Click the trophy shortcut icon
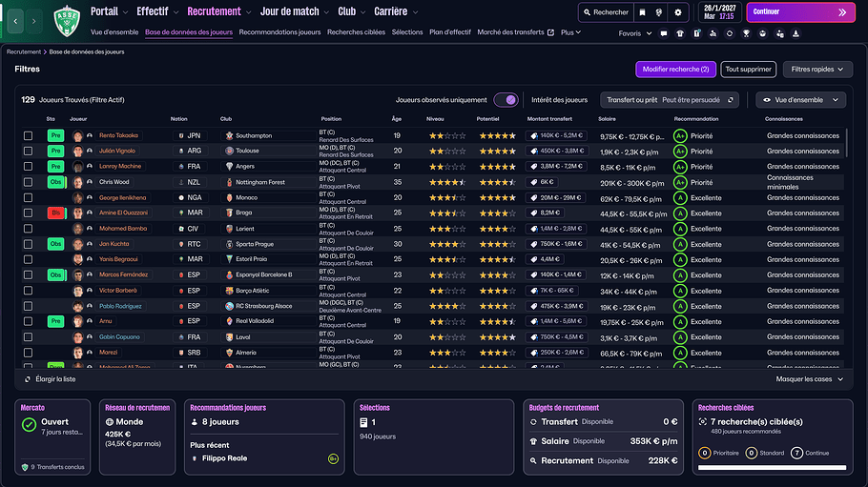The height and width of the screenshot is (487, 868). click(746, 33)
